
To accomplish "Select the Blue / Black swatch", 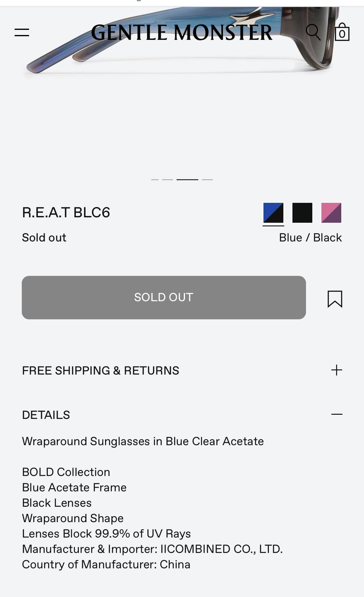I will [x=273, y=213].
